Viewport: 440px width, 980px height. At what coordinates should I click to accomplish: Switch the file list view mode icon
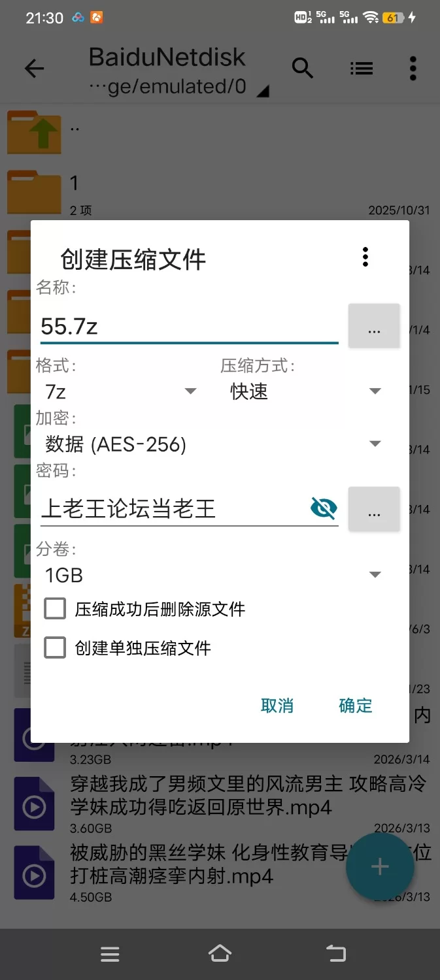pos(361,68)
